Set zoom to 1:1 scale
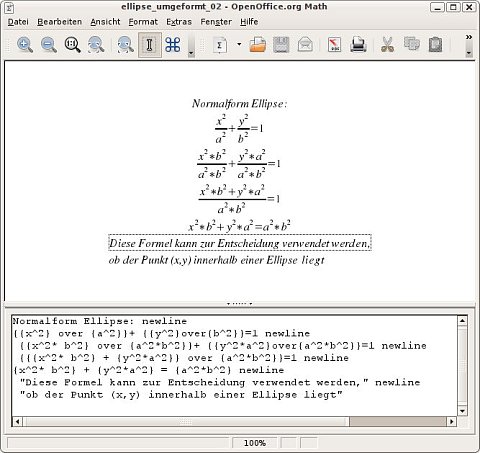The width and height of the screenshot is (480, 453). click(72, 45)
